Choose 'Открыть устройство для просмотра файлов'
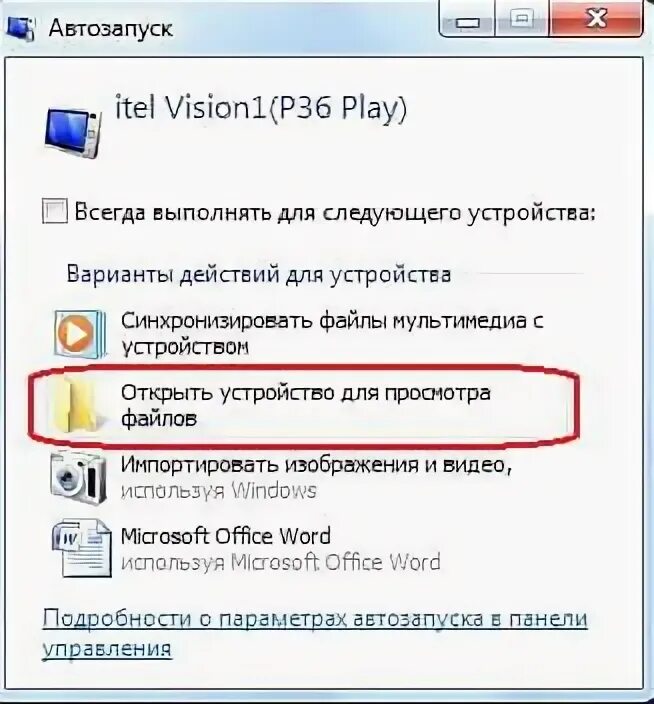The width and height of the screenshot is (654, 704). pyautogui.click(x=305, y=405)
